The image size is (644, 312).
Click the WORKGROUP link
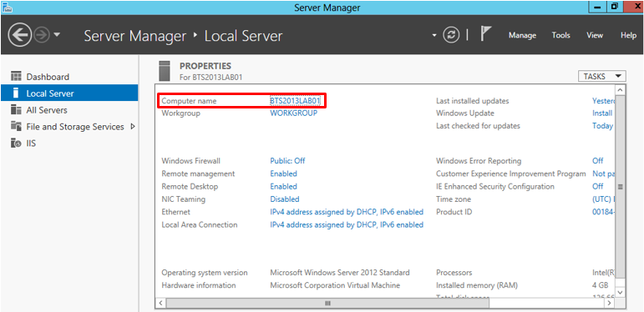pyautogui.click(x=294, y=113)
